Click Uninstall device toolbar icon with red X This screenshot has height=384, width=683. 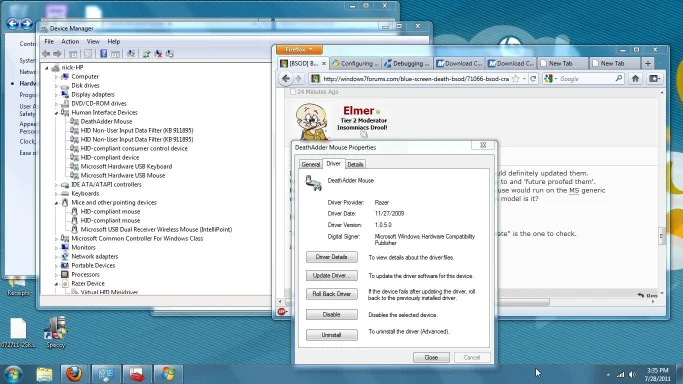tap(158, 54)
